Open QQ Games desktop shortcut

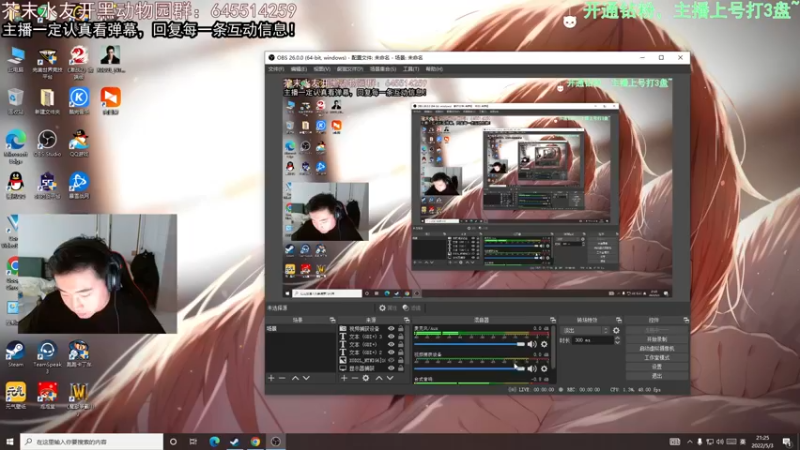pos(79,143)
